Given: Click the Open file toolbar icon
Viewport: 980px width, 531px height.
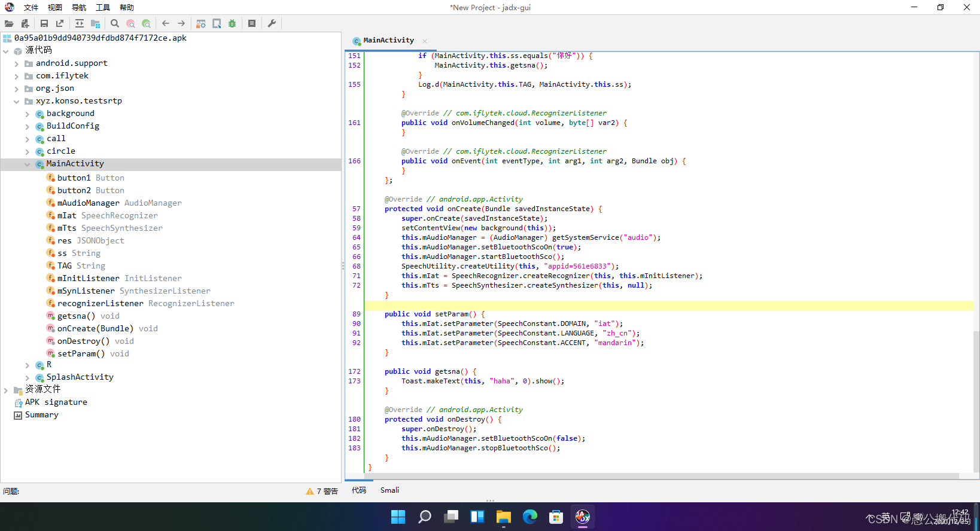Looking at the screenshot, I should pyautogui.click(x=9, y=23).
